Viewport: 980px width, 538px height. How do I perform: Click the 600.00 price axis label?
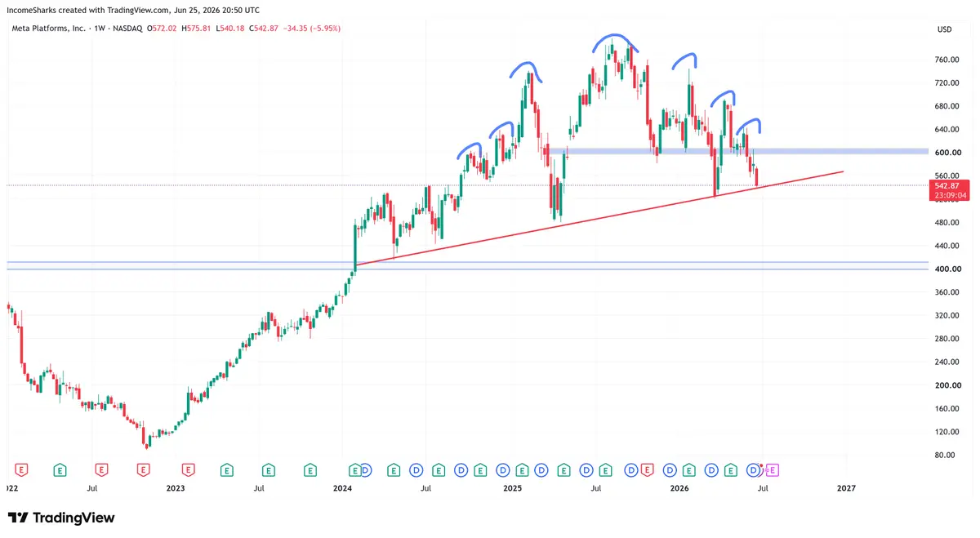click(x=947, y=153)
